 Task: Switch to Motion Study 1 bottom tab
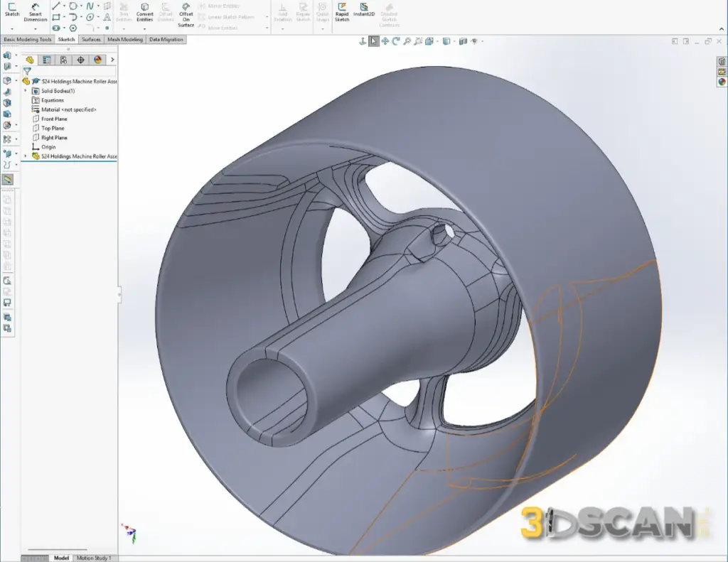(94, 558)
